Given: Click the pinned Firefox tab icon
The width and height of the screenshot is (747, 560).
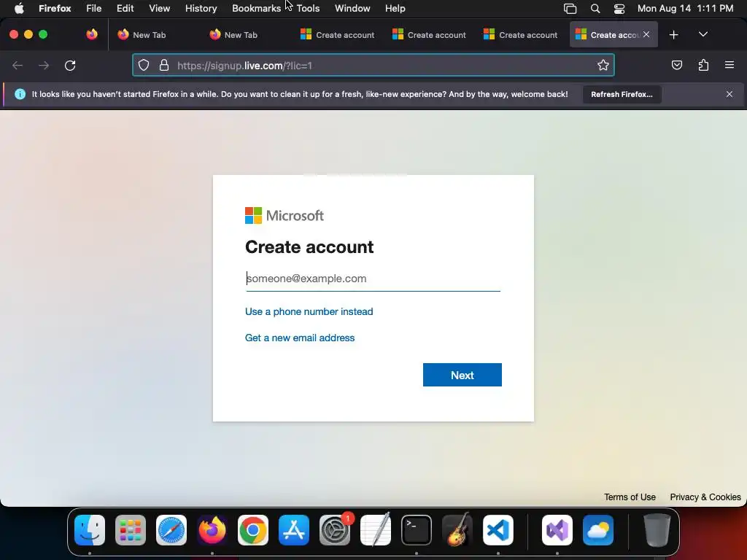Looking at the screenshot, I should coord(92,34).
